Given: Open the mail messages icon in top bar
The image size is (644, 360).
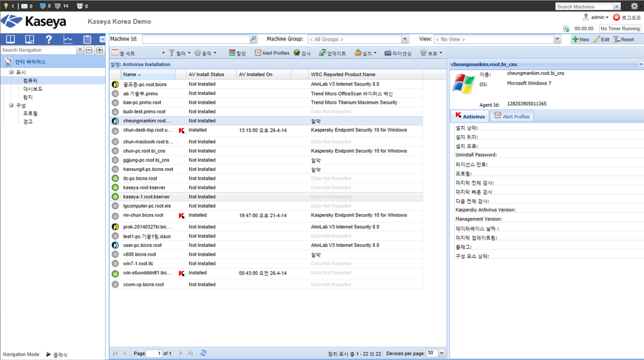Looking at the screenshot, I should 24,6.
